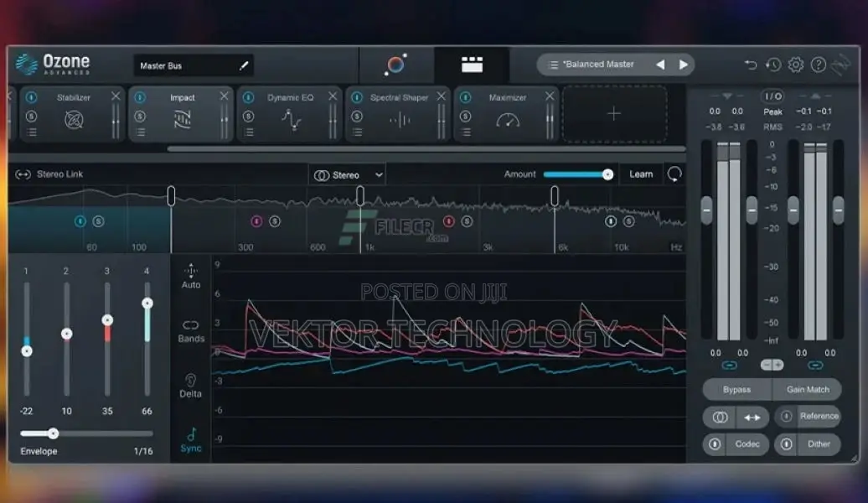Screen dimensions: 868x503
Task: Solo the Dynamic EQ module
Action: (x=249, y=117)
